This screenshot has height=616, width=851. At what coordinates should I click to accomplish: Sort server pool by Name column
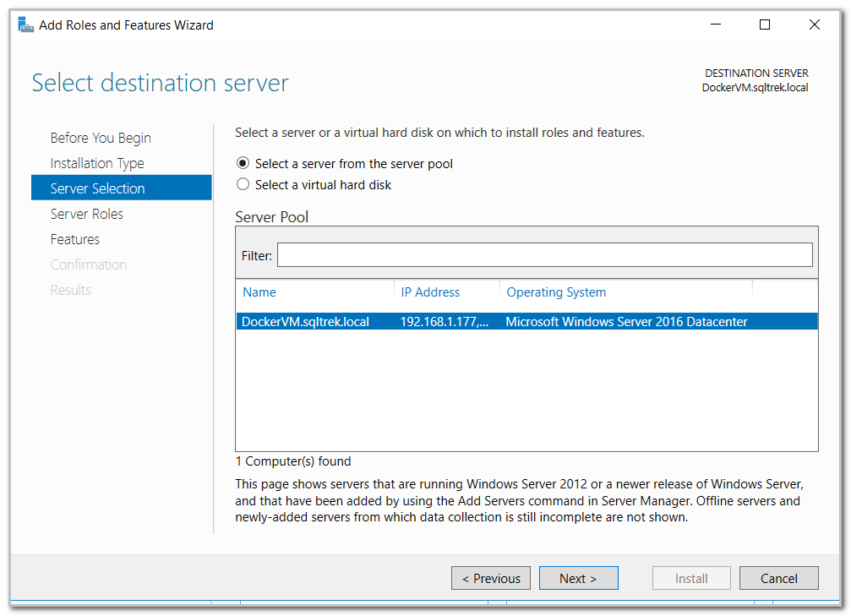tap(259, 292)
